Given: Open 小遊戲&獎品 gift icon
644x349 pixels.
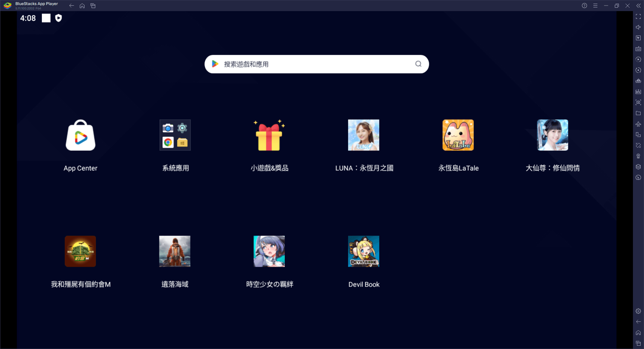Looking at the screenshot, I should click(x=269, y=135).
